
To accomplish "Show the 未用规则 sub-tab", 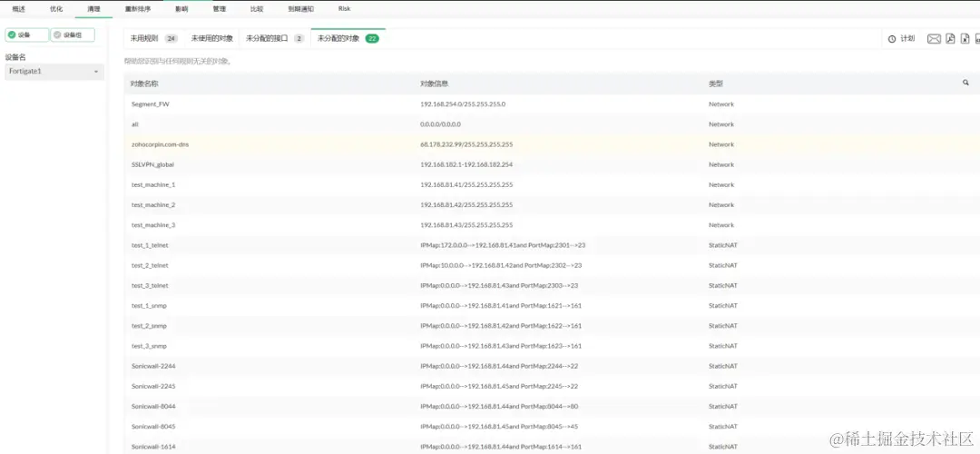I will 153,39.
